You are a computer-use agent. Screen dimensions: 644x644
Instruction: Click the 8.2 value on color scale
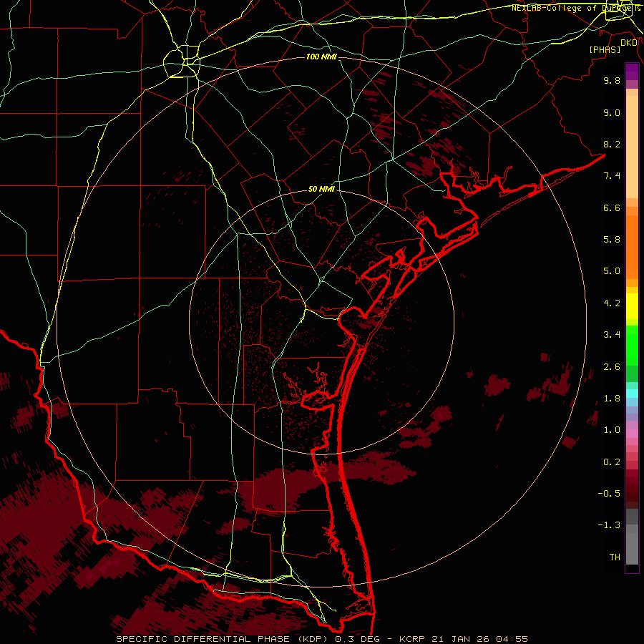click(612, 144)
